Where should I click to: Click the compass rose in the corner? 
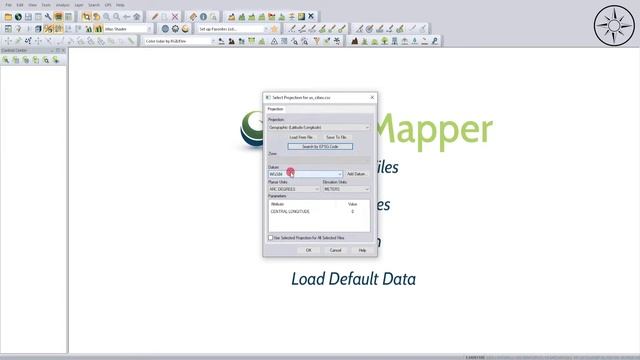pos(614,25)
